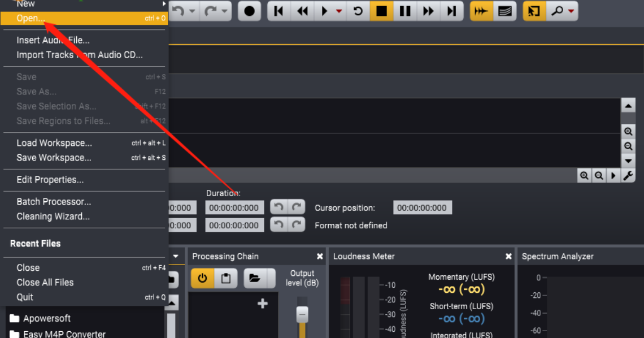Toggle loop playback icon
Image resolution: width=644 pixels, height=338 pixels.
point(358,11)
